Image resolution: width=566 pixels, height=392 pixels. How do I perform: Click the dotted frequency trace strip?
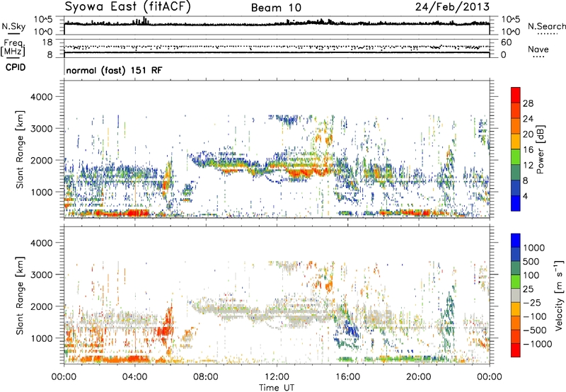(277, 47)
